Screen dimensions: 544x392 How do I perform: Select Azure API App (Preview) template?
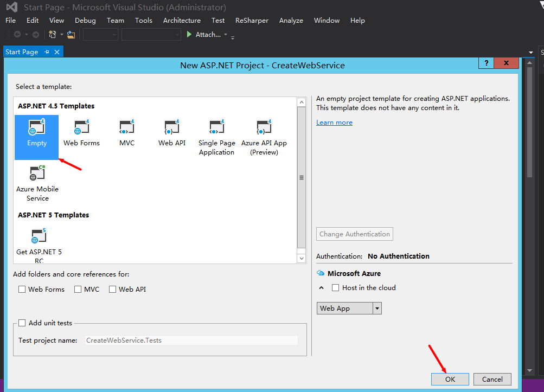(x=264, y=137)
